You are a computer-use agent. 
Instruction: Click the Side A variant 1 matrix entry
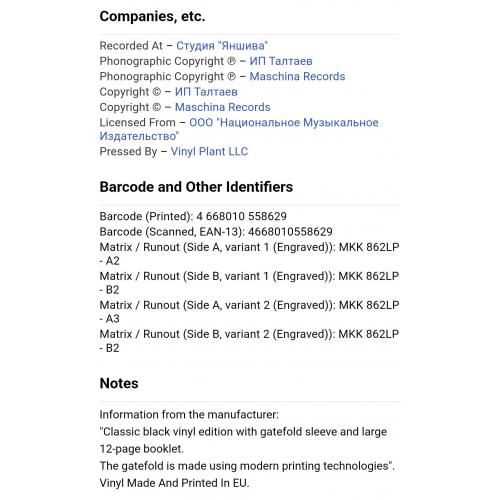[249, 254]
